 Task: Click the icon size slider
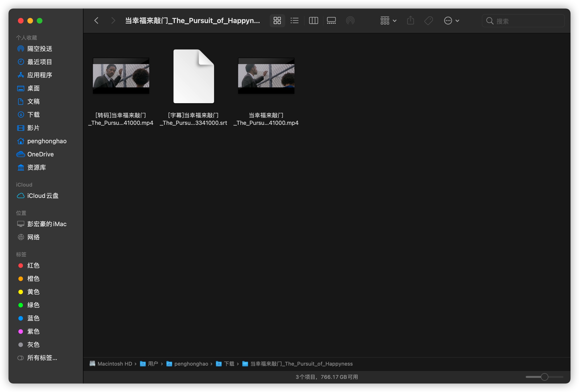click(x=544, y=377)
